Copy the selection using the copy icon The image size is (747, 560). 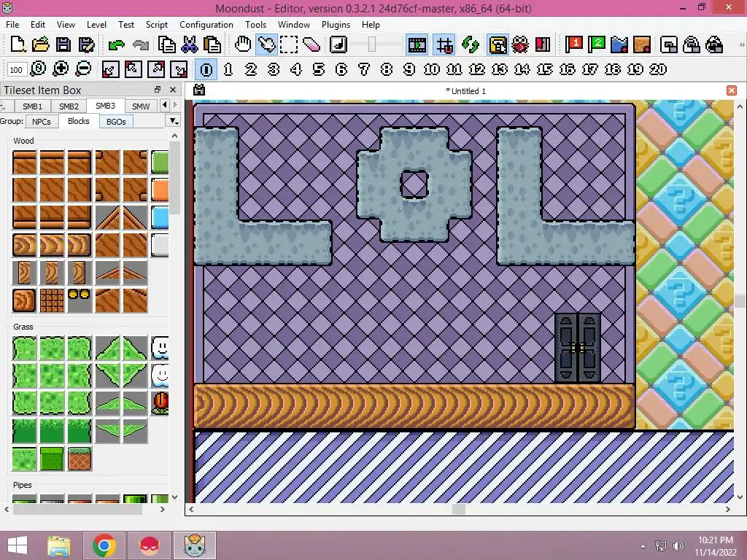[167, 44]
